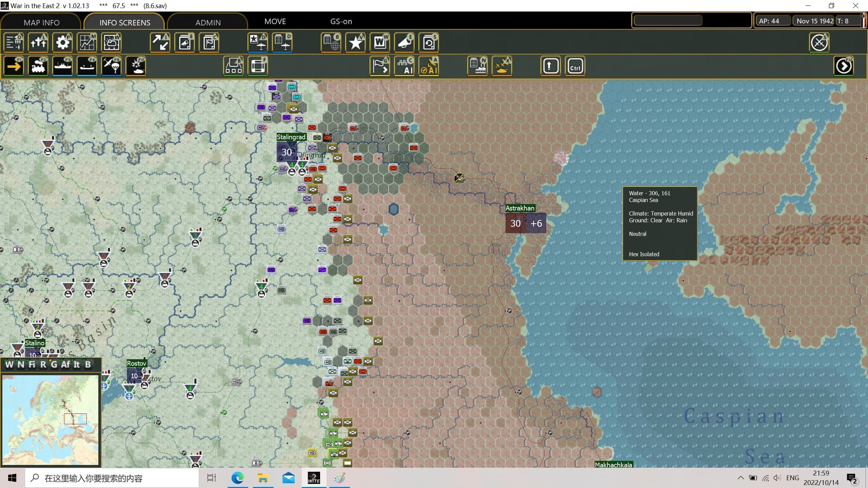Toggle minimap R filter letter
868x488 pixels.
point(43,364)
